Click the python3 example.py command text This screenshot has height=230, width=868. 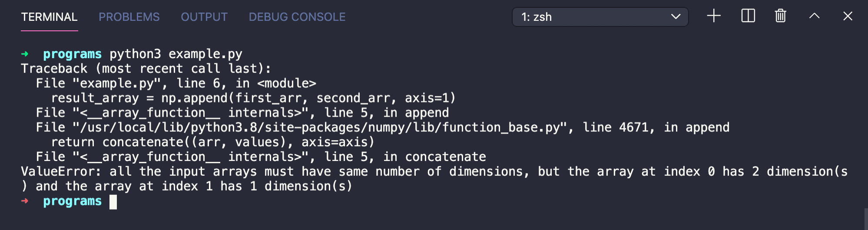click(x=176, y=54)
